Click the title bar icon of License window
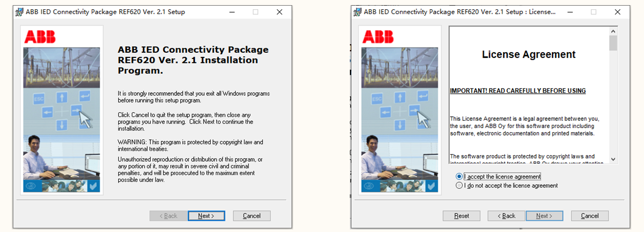This screenshot has height=232, width=644. (358, 12)
